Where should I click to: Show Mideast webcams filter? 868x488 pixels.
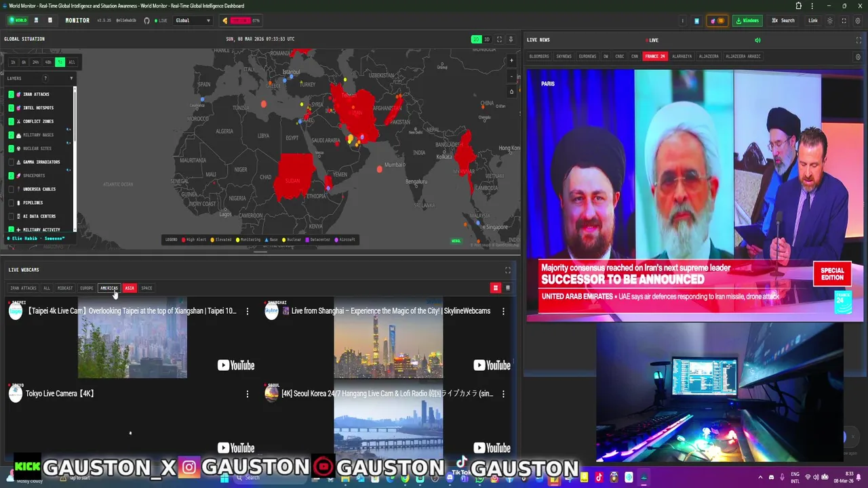[65, 288]
